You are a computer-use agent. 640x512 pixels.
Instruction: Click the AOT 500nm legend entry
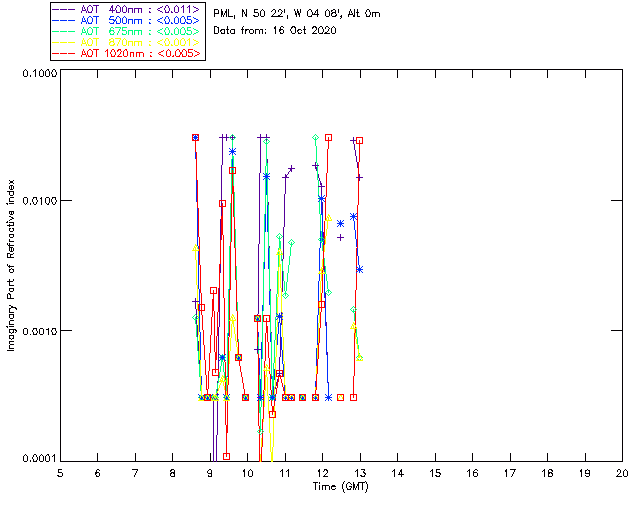pos(127,20)
